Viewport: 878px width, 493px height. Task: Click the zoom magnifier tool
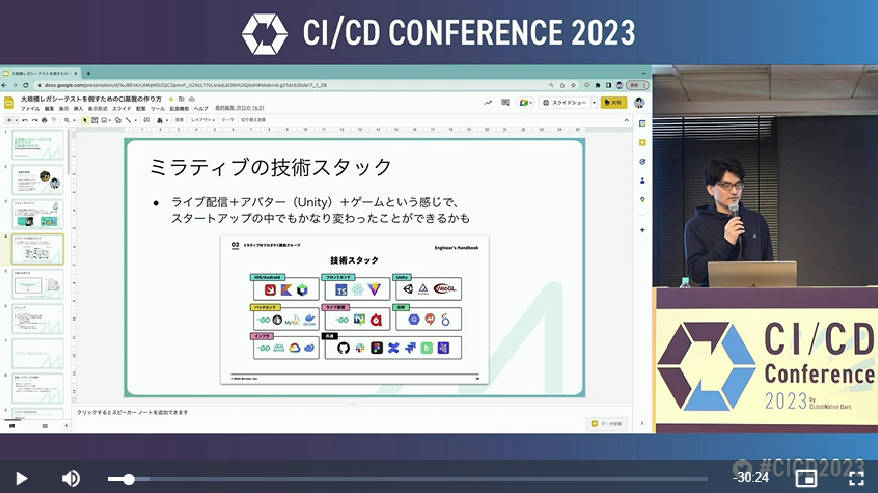pos(67,120)
